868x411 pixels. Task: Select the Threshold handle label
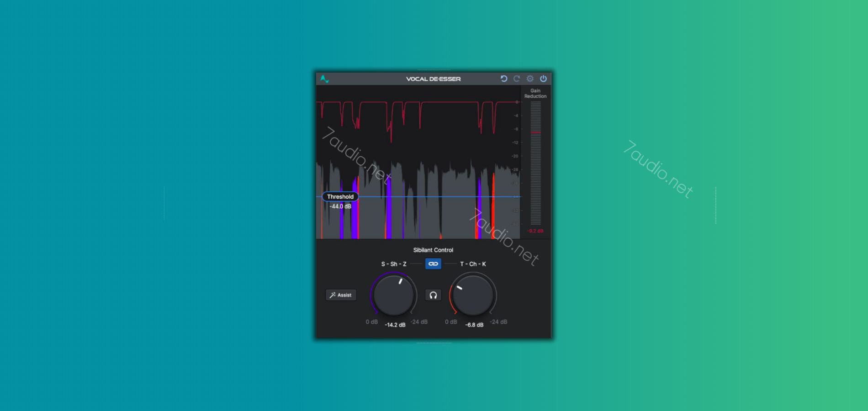340,197
